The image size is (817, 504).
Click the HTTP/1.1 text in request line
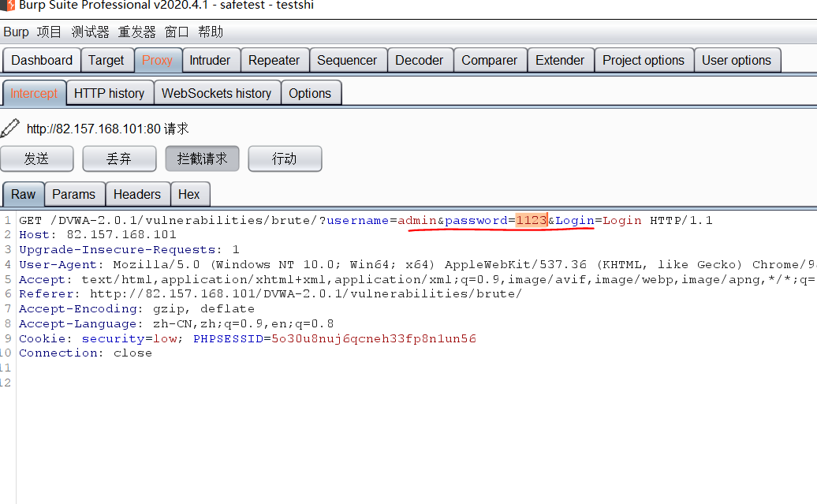point(681,221)
